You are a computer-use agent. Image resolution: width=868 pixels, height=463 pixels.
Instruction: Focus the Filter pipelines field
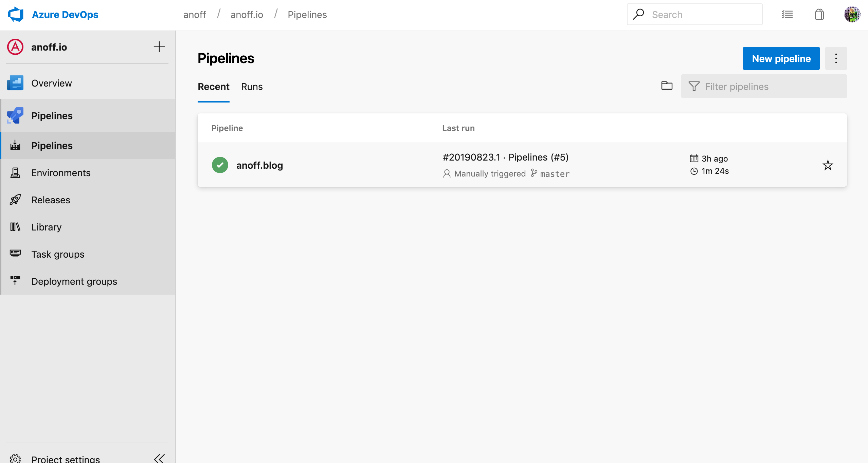(764, 86)
